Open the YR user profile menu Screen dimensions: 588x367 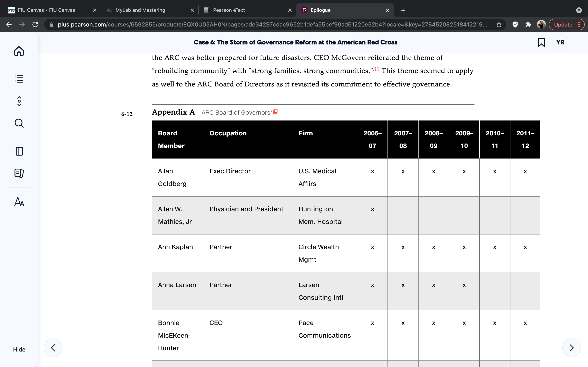[x=560, y=42]
